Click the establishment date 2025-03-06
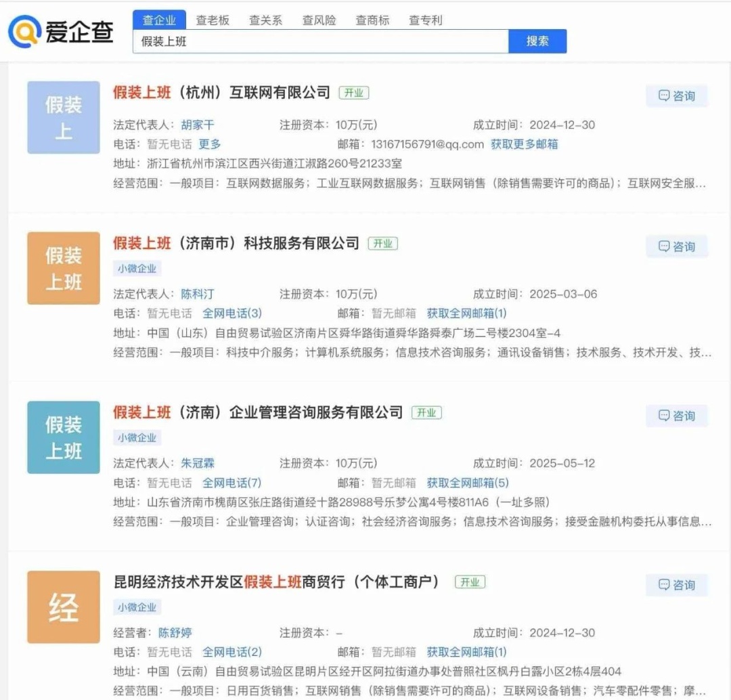 point(563,294)
